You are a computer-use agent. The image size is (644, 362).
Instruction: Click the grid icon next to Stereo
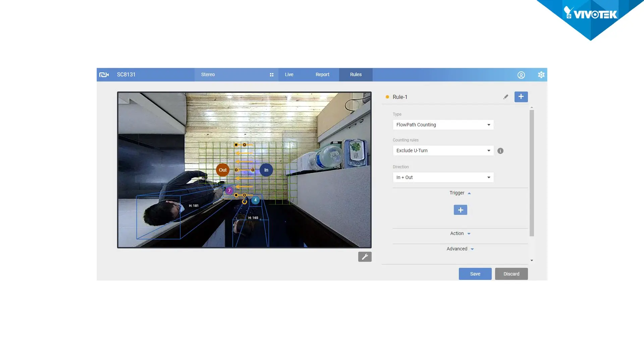click(272, 75)
